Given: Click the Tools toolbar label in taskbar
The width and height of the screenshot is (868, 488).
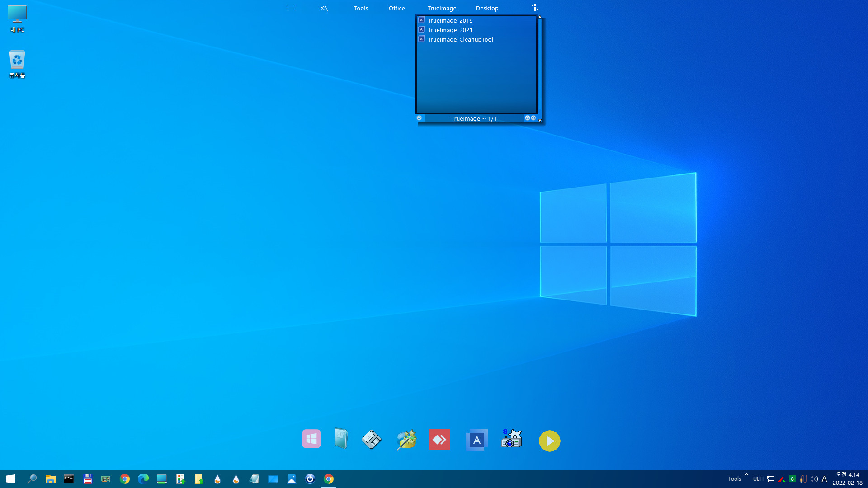Looking at the screenshot, I should tap(734, 479).
